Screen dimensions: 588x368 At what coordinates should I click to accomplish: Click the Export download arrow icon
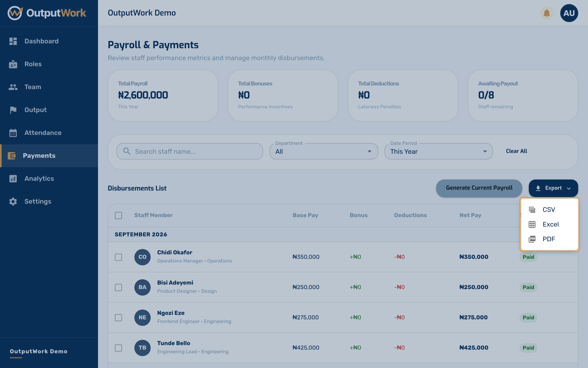[538, 188]
